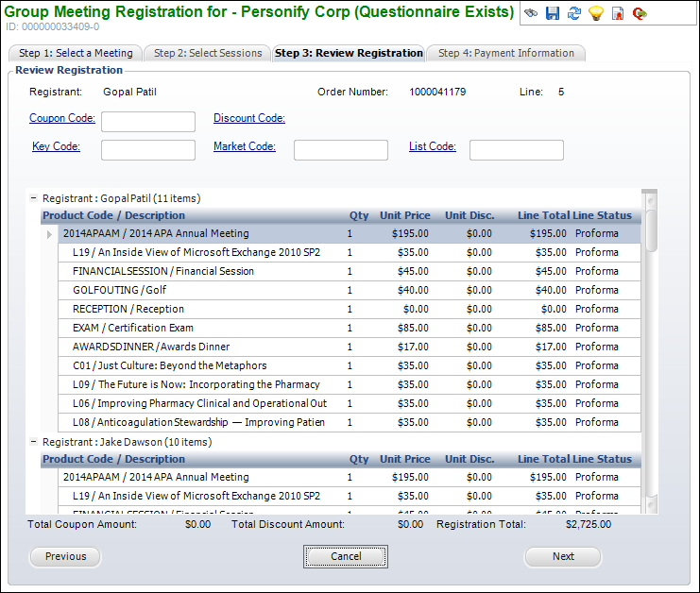Select the C01 / Just Culture row

[x=350, y=365]
